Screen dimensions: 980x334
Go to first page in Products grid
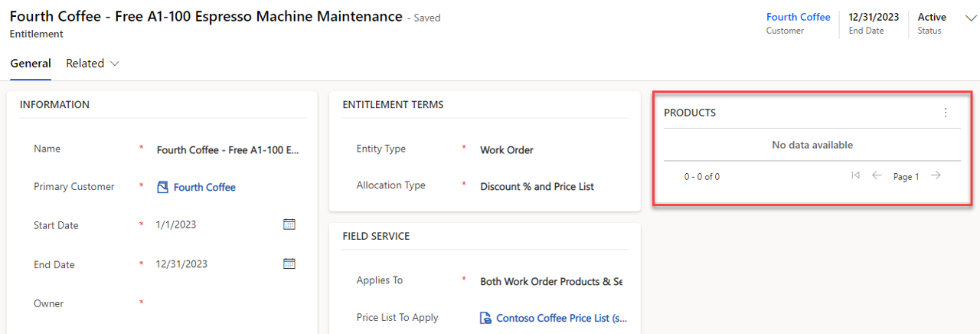tap(855, 175)
